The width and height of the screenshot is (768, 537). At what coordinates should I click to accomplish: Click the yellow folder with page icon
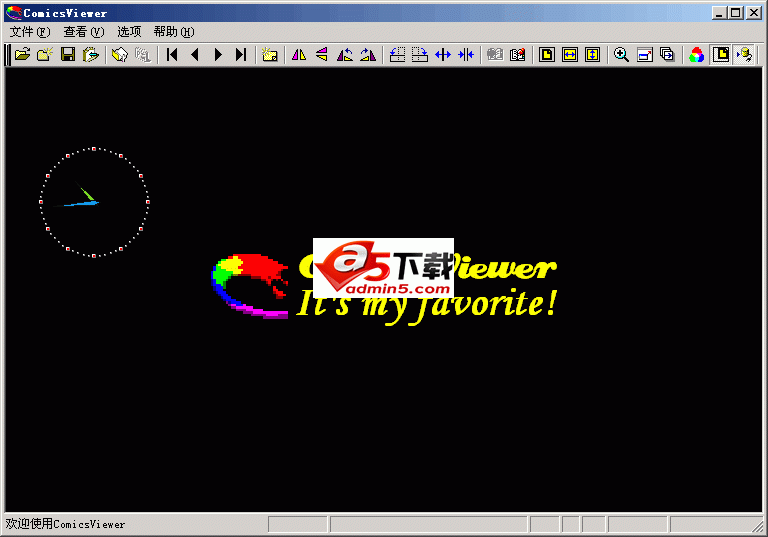[120, 54]
